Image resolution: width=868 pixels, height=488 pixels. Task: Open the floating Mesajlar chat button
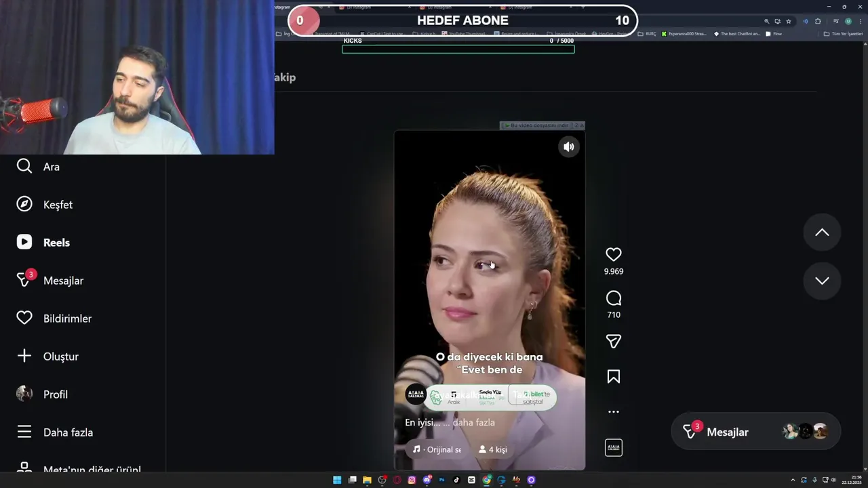click(756, 431)
